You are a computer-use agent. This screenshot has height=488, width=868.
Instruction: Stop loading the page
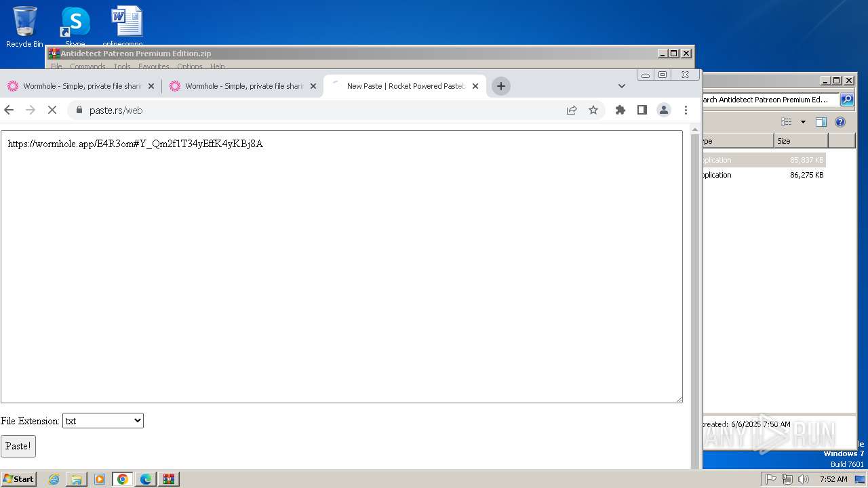tap(52, 110)
